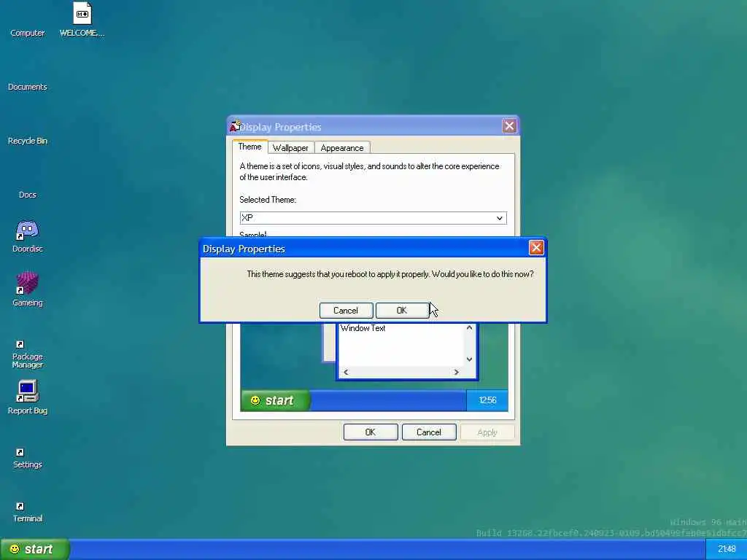Click the Apply button in Display Properties
The image size is (747, 560).
click(x=487, y=432)
